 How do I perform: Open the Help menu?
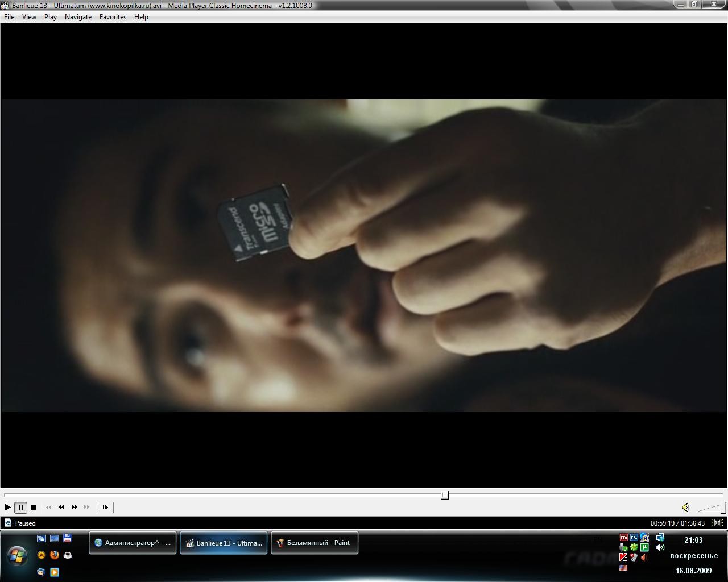click(141, 17)
